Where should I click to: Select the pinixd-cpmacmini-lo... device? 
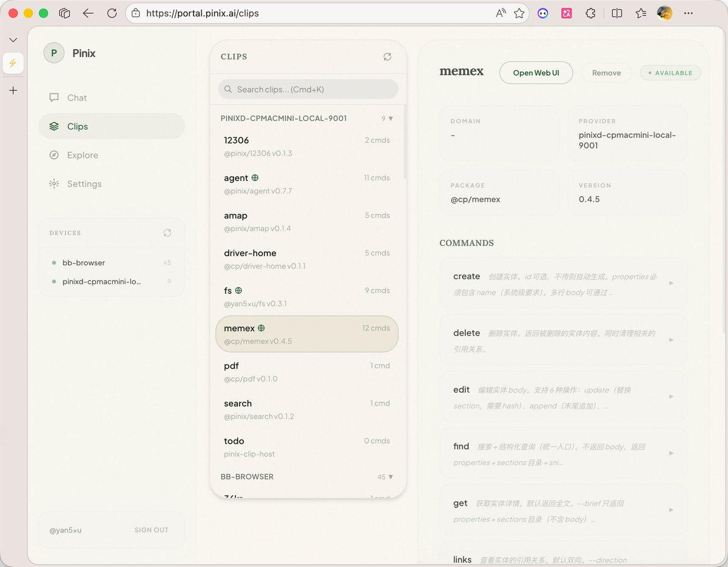[x=112, y=282]
